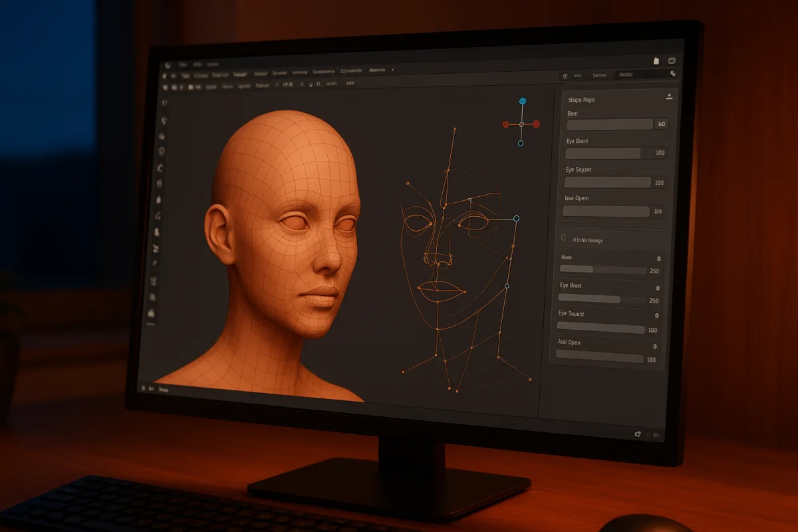
Task: Switch to the first right-panel tab with icon
Action: tap(572, 76)
